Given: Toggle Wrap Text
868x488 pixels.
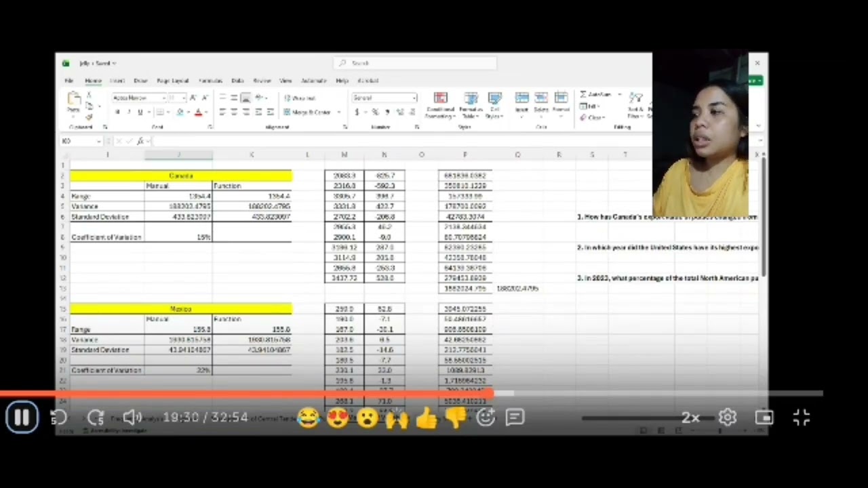Looking at the screenshot, I should (x=299, y=98).
